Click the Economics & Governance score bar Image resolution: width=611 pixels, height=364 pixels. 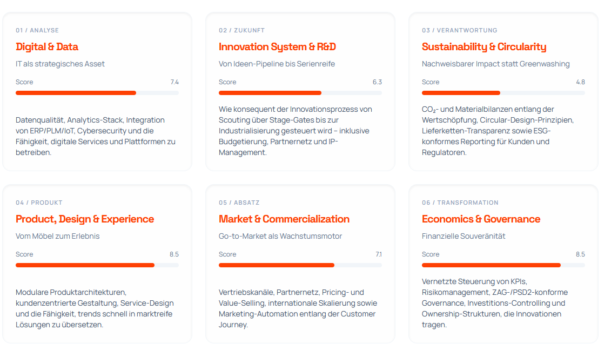pos(503,265)
